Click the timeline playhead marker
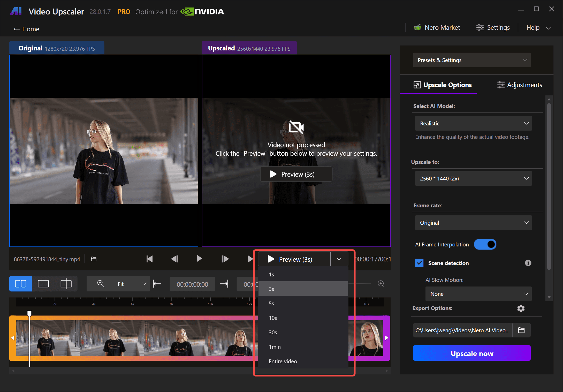The width and height of the screenshot is (563, 392). pyautogui.click(x=29, y=313)
